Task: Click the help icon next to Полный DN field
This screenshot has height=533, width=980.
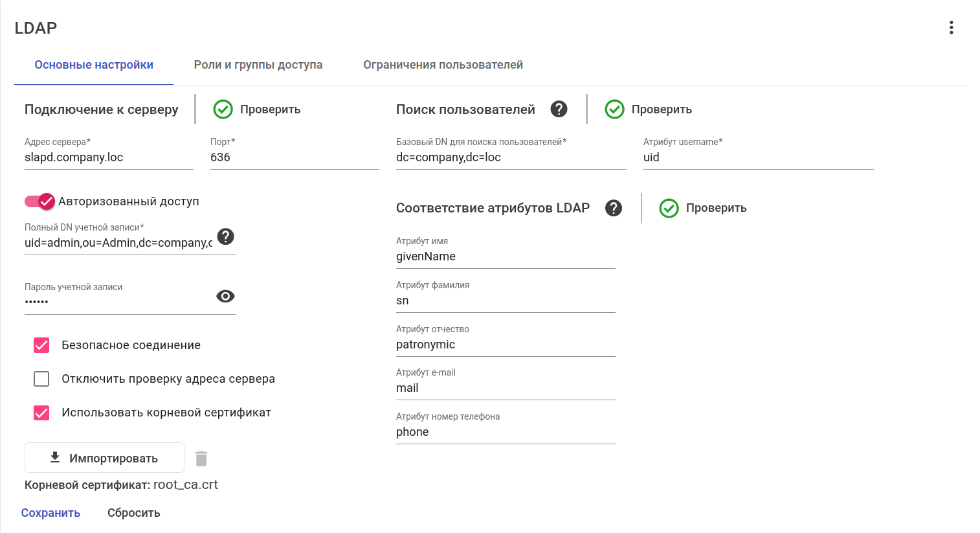Action: (x=225, y=237)
